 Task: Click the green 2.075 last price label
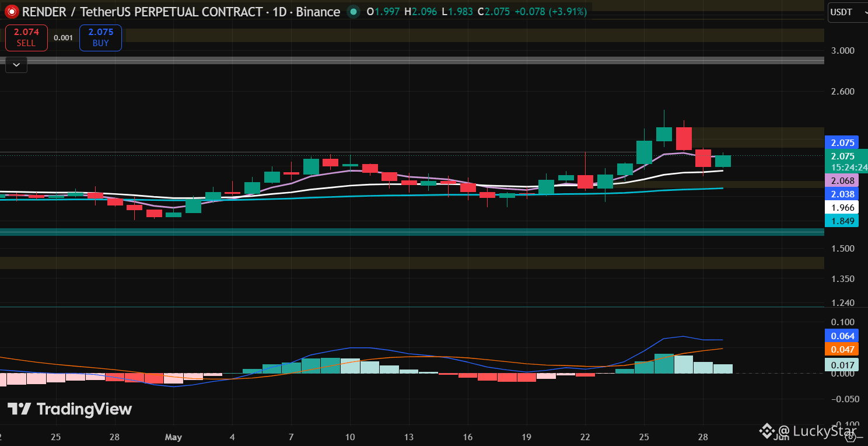[842, 156]
